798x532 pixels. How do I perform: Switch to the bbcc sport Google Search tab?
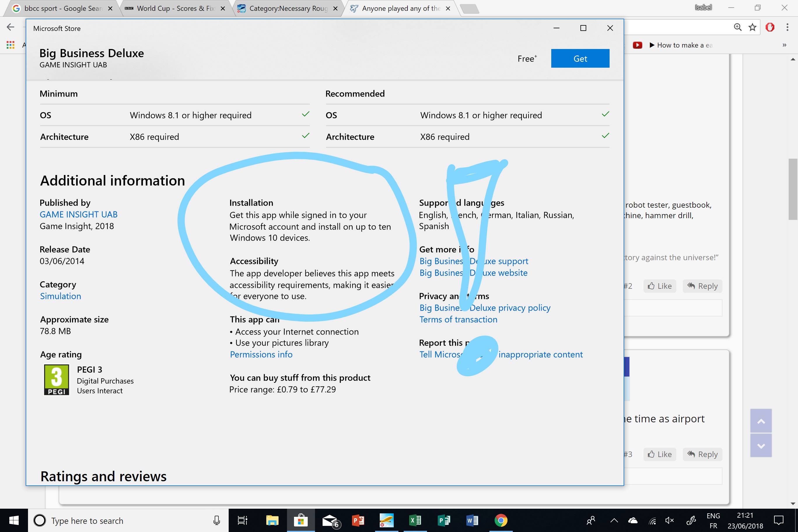click(x=63, y=8)
